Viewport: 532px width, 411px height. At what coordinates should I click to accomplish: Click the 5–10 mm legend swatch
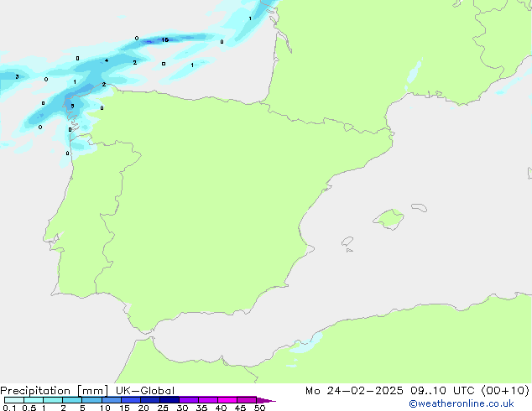pos(91,400)
